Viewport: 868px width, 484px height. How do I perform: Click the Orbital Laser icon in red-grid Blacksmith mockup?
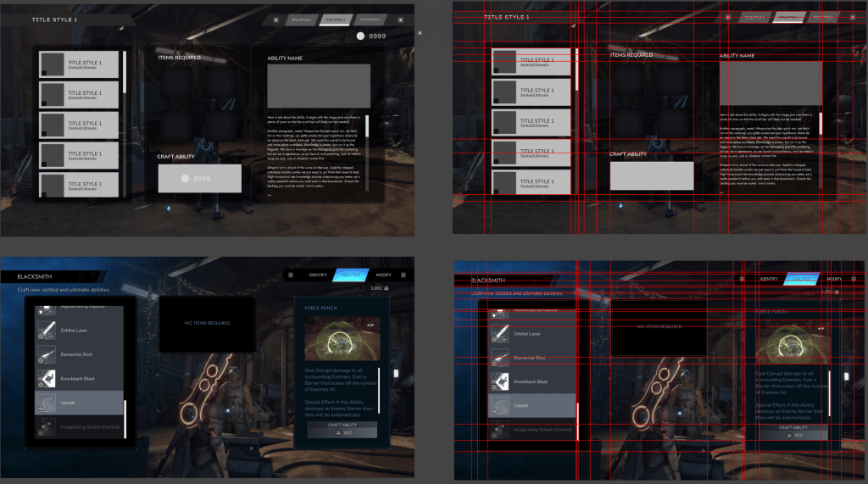point(500,333)
